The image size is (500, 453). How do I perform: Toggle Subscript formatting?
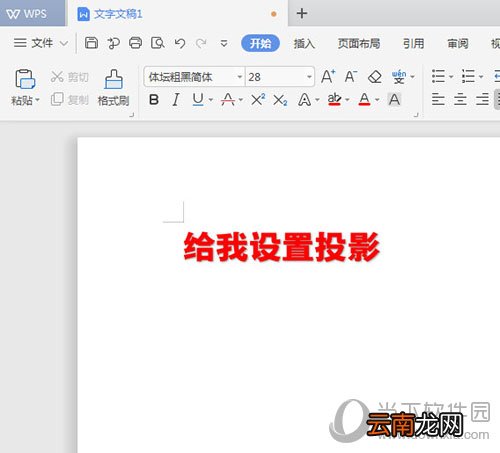280,100
